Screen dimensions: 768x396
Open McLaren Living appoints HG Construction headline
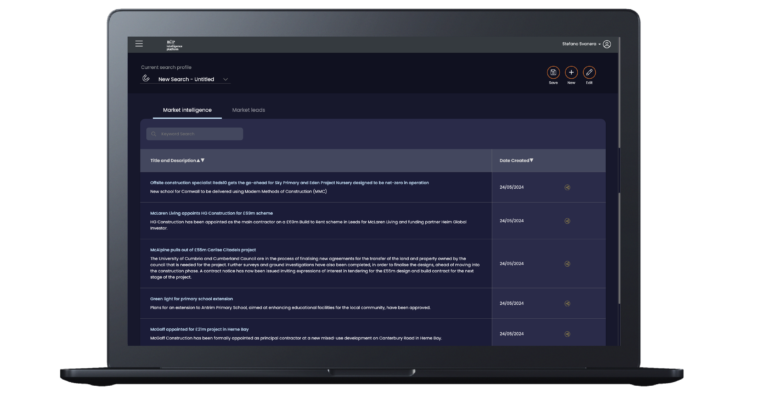[x=212, y=213]
